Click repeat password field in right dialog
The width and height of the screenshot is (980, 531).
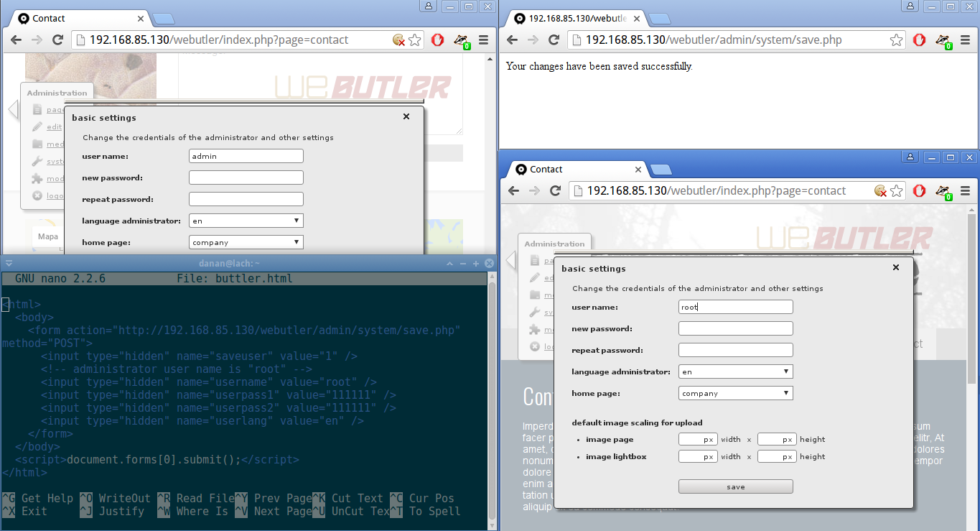click(736, 350)
